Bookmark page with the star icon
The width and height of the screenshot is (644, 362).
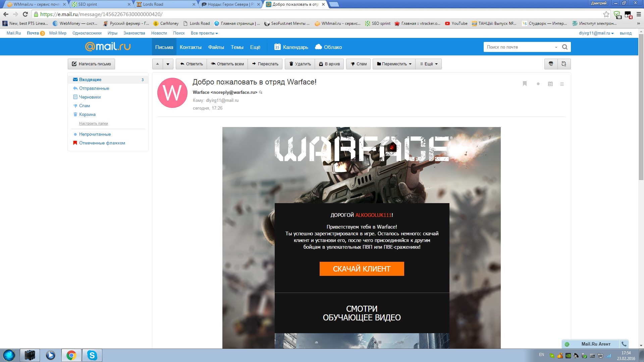[x=606, y=14]
